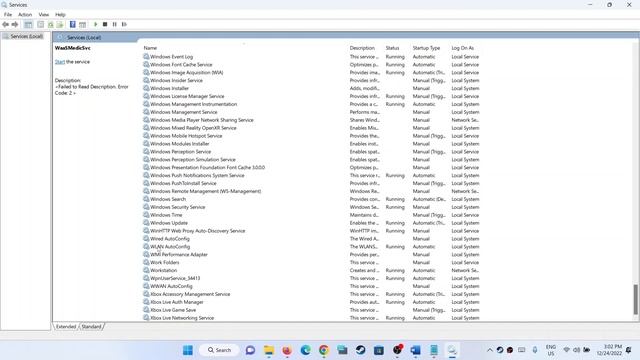This screenshot has height=360, width=640.
Task: Click the vertical scrollbar thumb in services list
Action: (x=636, y=300)
